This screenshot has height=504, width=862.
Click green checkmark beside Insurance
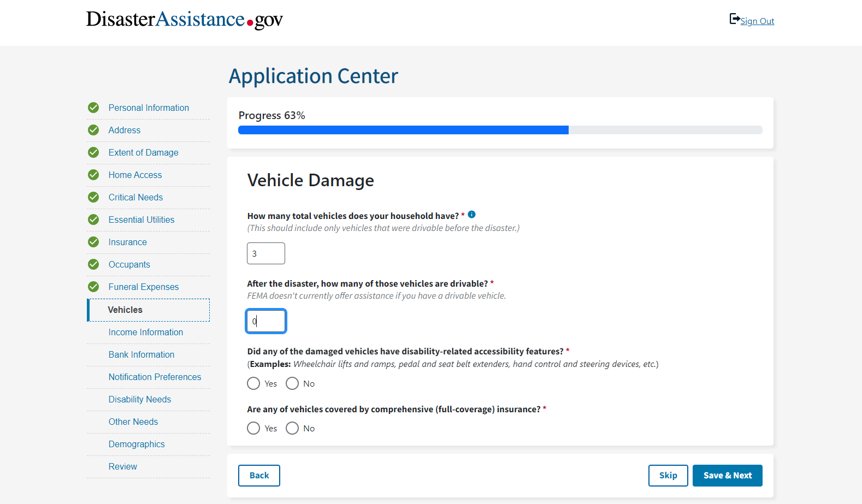click(x=93, y=242)
